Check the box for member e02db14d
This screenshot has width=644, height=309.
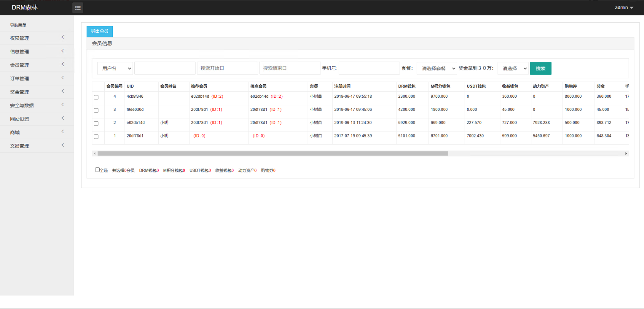96,124
